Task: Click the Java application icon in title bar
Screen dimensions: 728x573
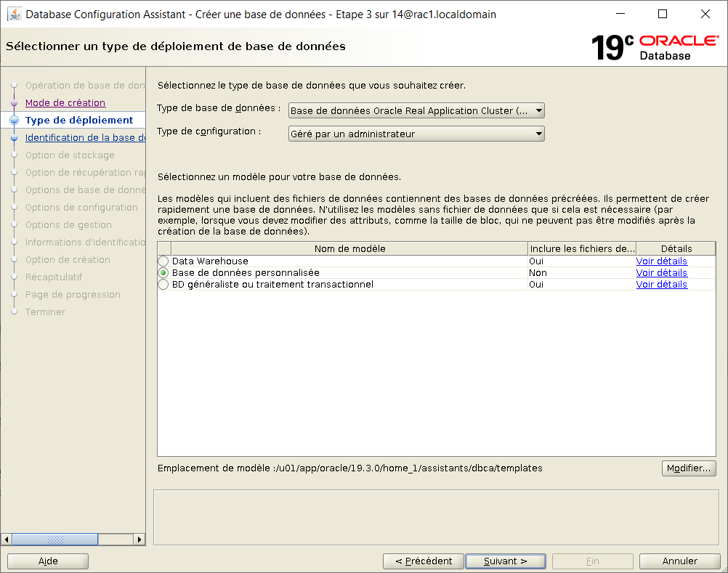Action: coord(15,15)
